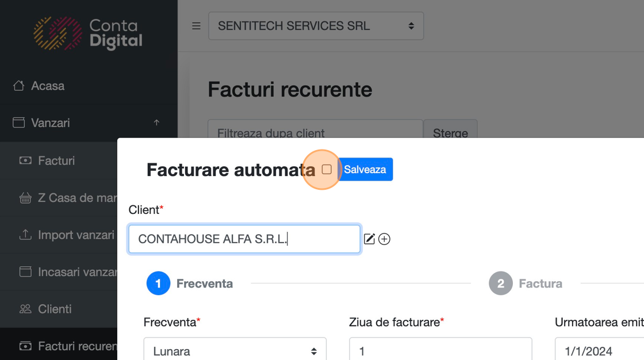644x360 pixels.
Task: Click the Clienti people icon
Action: point(25,309)
